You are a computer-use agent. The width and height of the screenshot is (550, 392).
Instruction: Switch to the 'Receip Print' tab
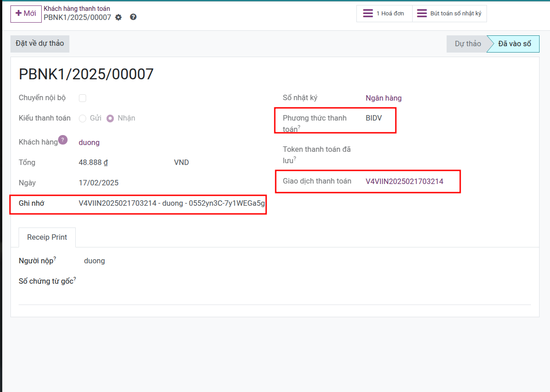(47, 237)
